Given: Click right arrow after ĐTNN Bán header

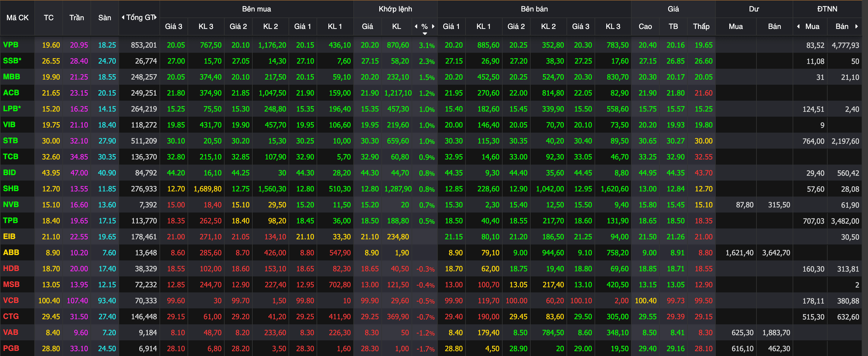Looking at the screenshot, I should click(856, 26).
